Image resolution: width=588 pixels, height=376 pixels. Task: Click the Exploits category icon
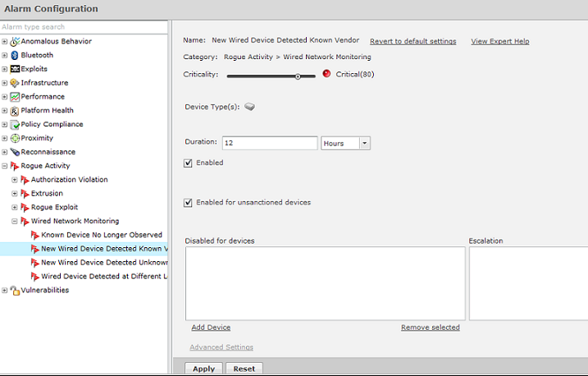tap(15, 69)
